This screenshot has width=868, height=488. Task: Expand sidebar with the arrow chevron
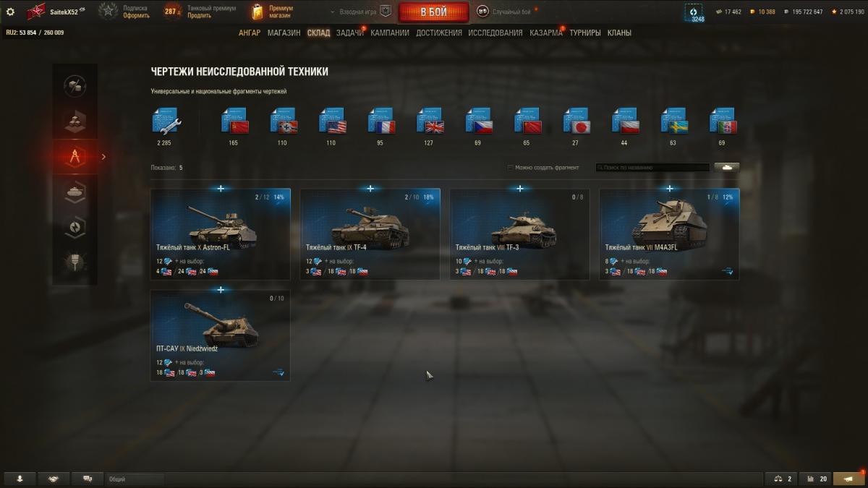click(103, 156)
